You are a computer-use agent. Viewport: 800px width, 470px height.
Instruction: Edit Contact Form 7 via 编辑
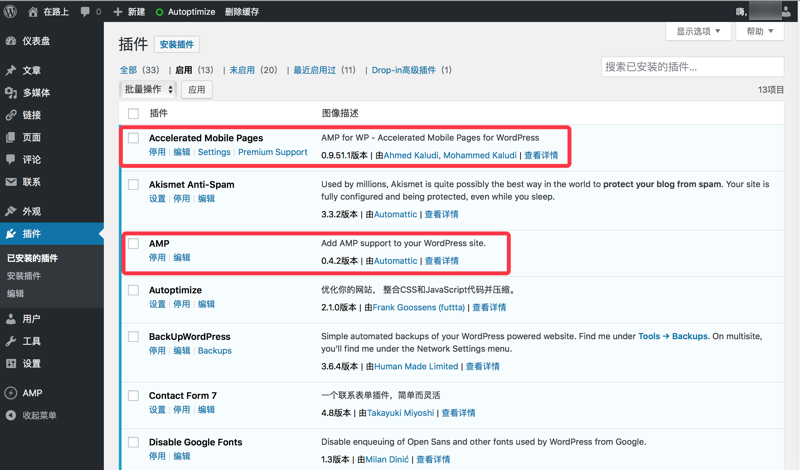206,410
